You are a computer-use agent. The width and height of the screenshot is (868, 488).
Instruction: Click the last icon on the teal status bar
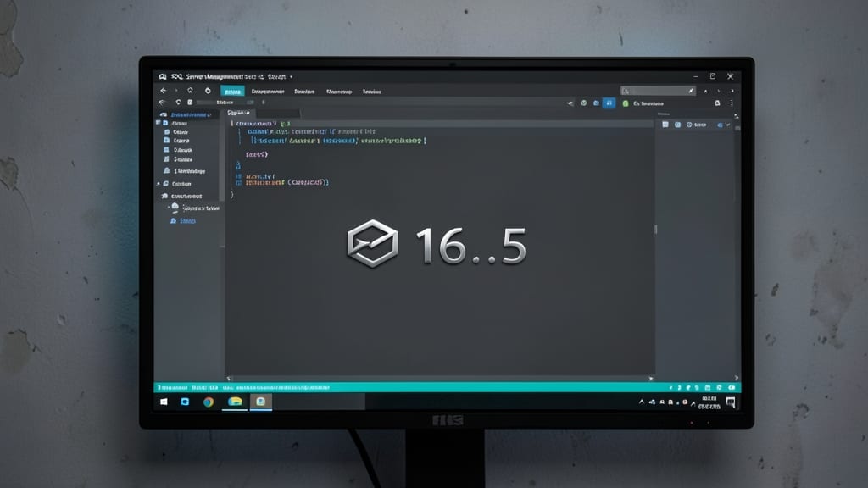point(732,388)
